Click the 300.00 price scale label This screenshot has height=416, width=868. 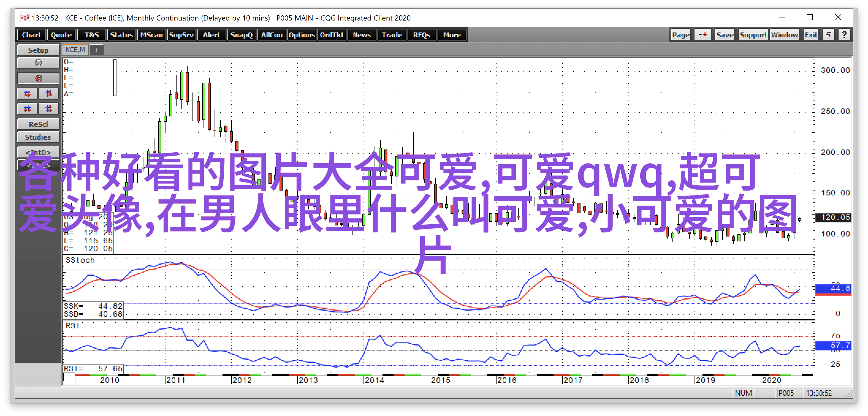tap(835, 70)
